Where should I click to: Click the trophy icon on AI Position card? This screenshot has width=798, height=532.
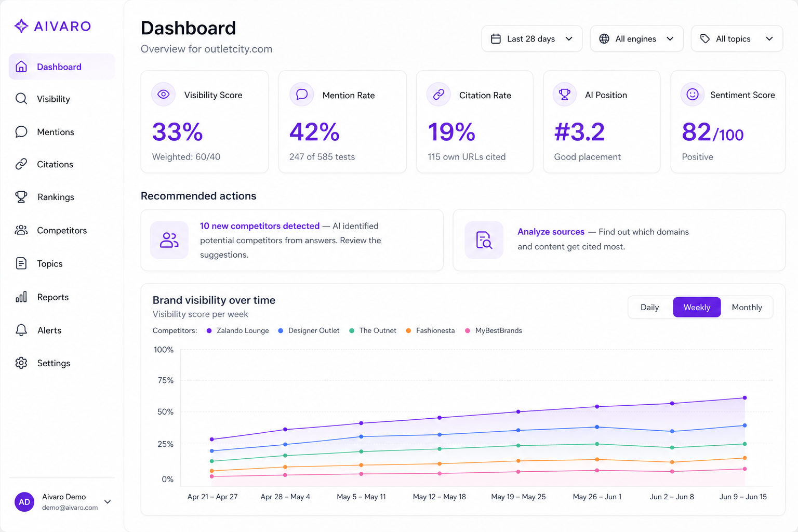coord(565,95)
